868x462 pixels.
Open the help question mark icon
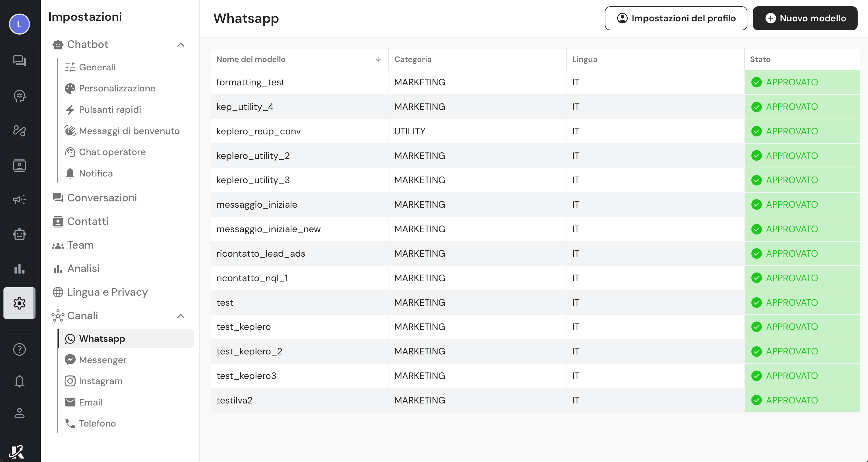19,350
